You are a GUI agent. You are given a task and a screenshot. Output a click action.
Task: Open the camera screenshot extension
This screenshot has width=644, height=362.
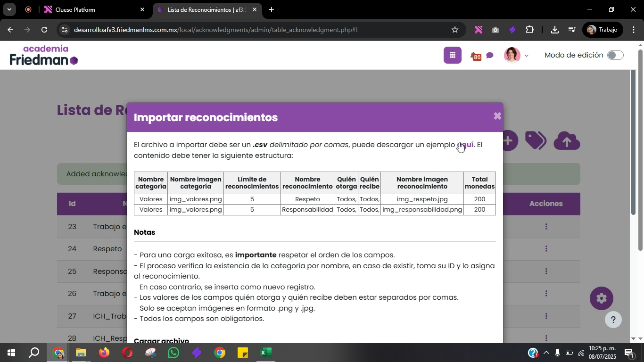click(x=495, y=30)
